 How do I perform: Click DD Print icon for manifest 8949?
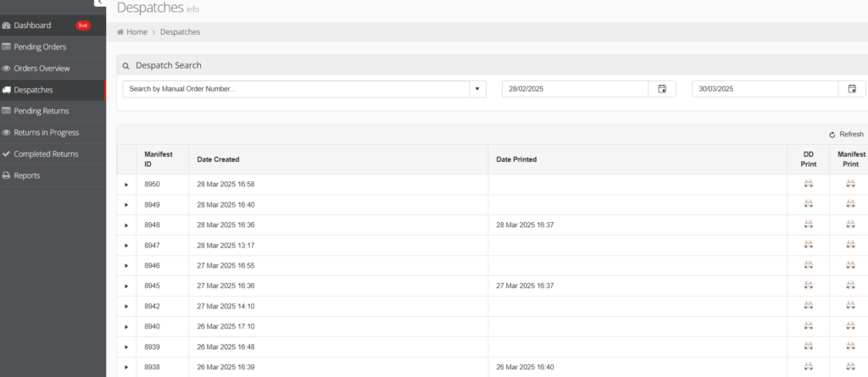808,204
